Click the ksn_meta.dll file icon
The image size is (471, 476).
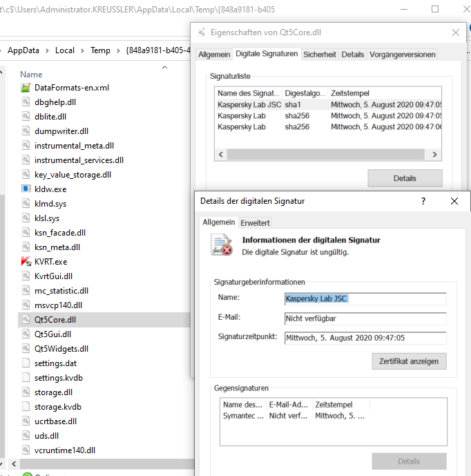[26, 247]
